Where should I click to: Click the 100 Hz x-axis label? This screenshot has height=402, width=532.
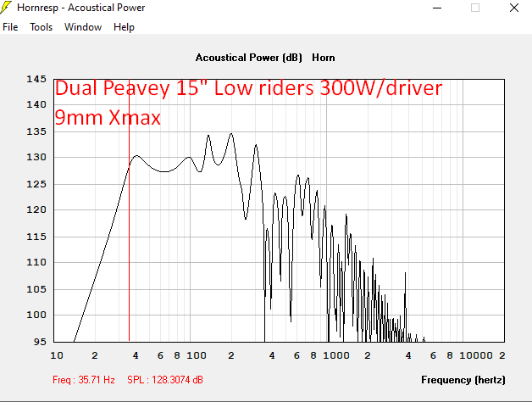(x=197, y=355)
